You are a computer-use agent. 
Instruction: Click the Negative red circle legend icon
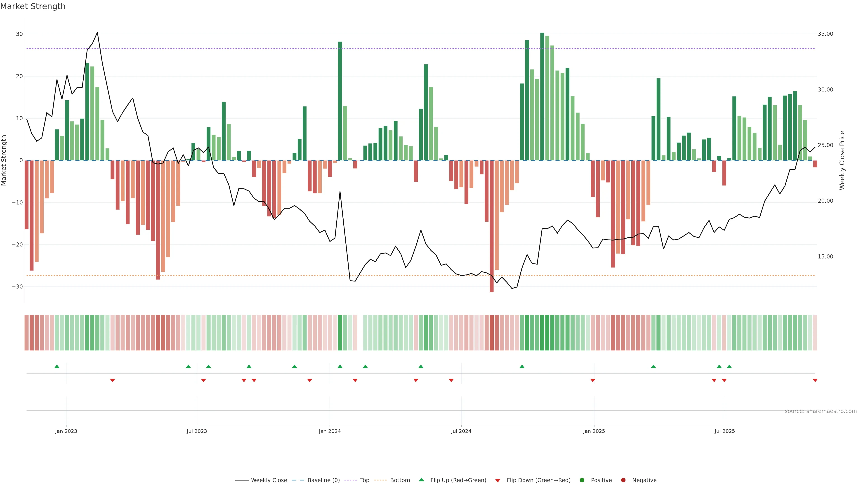coord(623,480)
